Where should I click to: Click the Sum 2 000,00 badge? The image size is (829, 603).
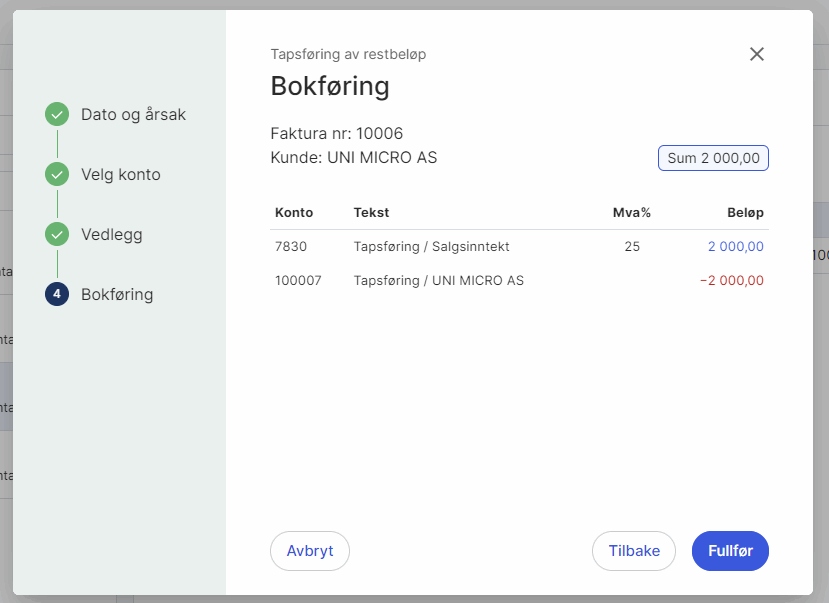[x=713, y=158]
